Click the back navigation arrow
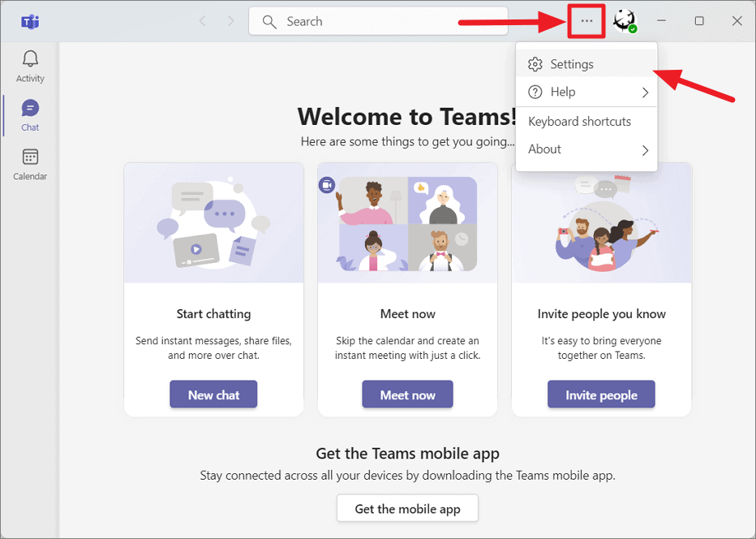This screenshot has height=539, width=756. click(202, 21)
